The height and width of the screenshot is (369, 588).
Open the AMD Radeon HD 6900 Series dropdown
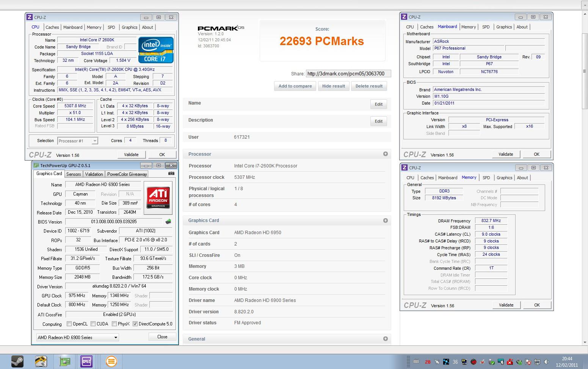coord(78,337)
